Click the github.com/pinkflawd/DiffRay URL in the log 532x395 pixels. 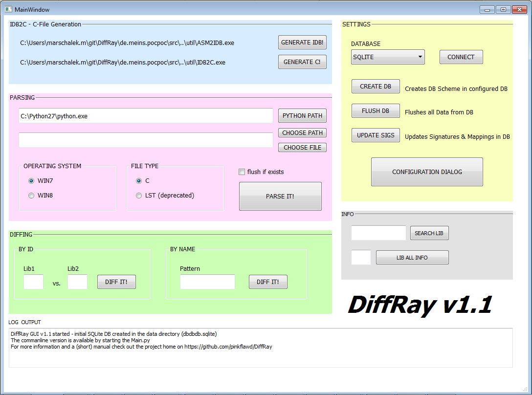point(228,347)
